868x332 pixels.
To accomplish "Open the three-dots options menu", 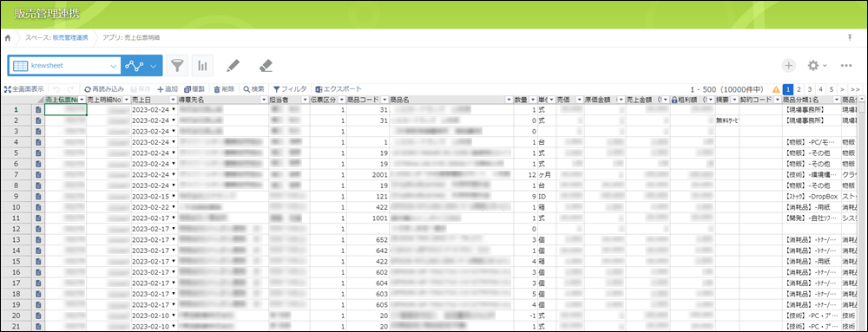I will [845, 65].
